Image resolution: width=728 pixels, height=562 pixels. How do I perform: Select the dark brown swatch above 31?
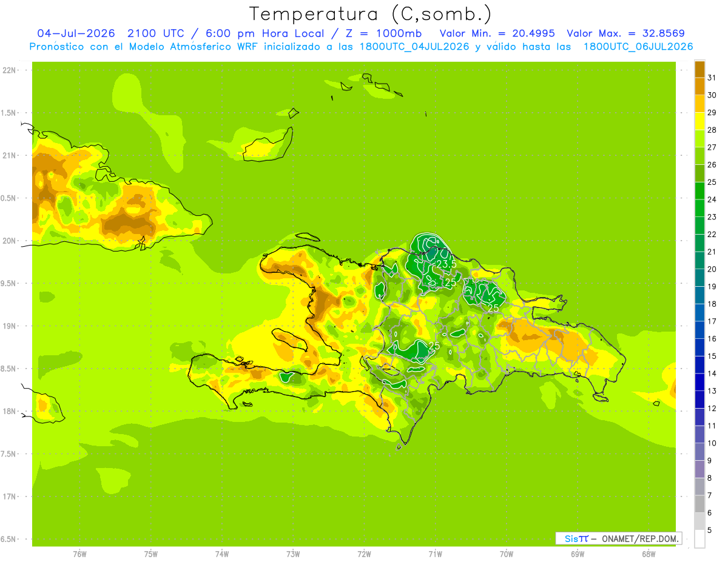(699, 69)
